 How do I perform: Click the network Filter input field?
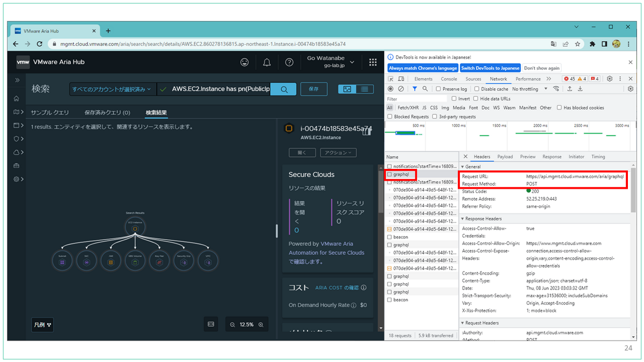click(x=417, y=99)
